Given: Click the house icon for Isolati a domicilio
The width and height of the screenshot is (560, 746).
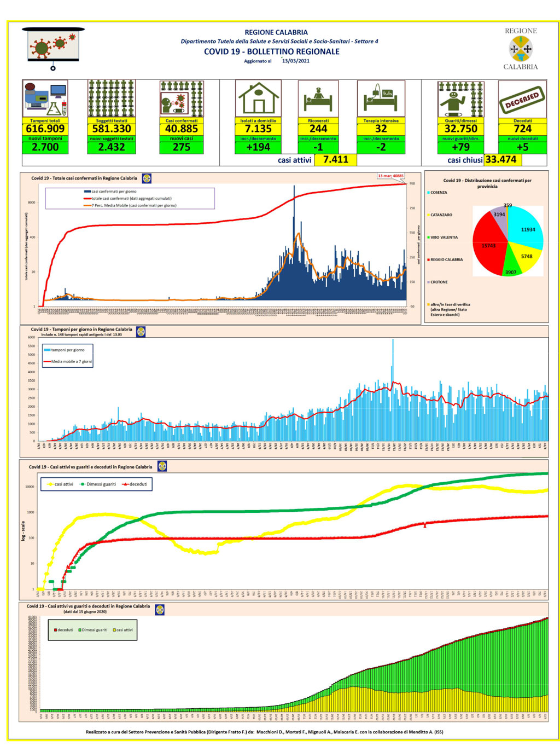Looking at the screenshot, I should coord(258,99).
